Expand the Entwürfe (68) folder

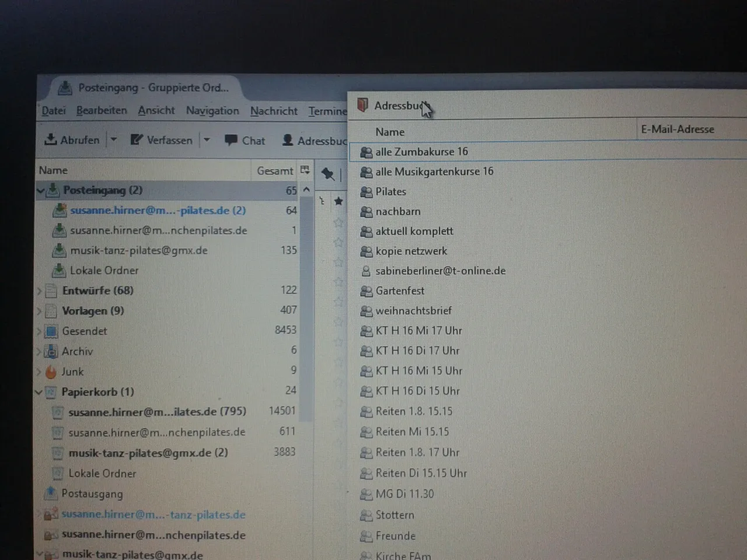[x=39, y=290]
